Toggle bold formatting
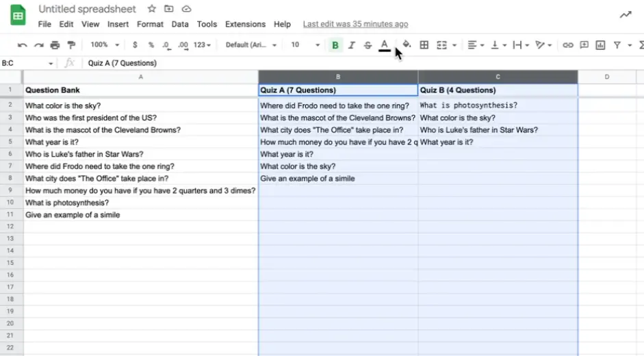 [335, 45]
